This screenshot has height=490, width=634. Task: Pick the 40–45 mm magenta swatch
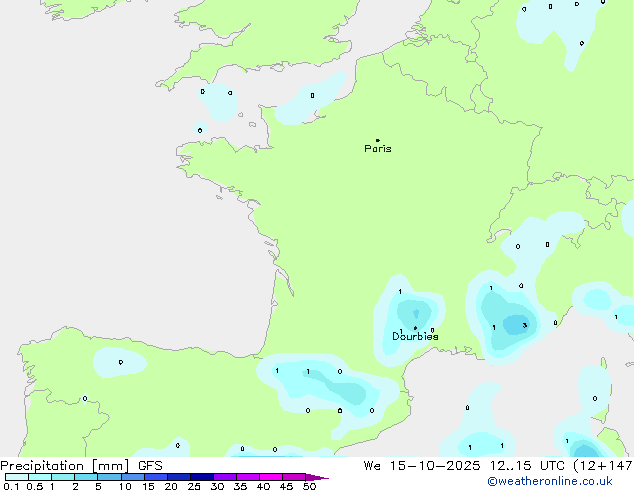271,477
